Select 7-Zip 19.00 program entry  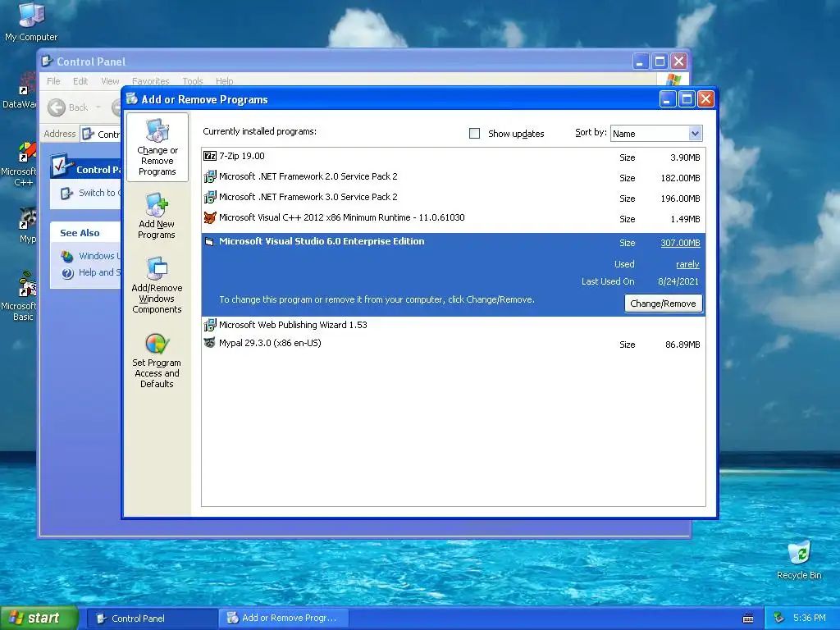pyautogui.click(x=453, y=157)
